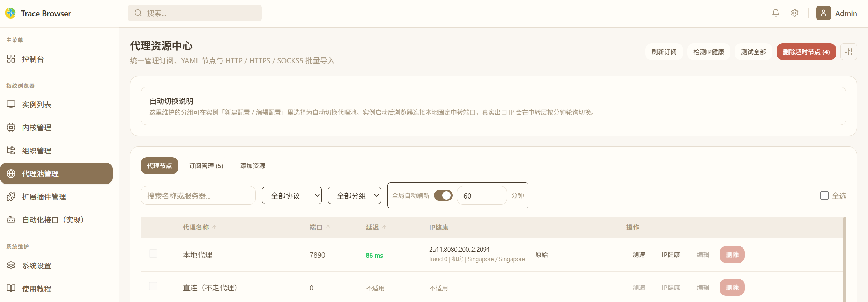The image size is (868, 302).
Task: Click the Trace Browser logo icon
Action: coord(10,13)
